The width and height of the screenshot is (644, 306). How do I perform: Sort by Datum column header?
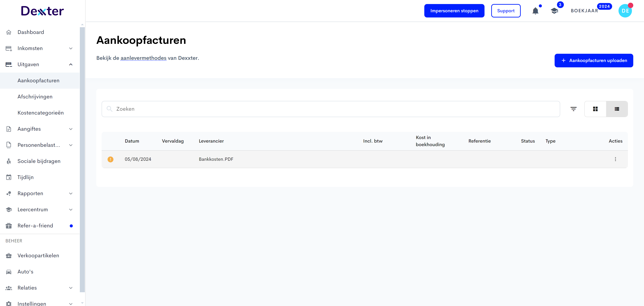coord(132,141)
